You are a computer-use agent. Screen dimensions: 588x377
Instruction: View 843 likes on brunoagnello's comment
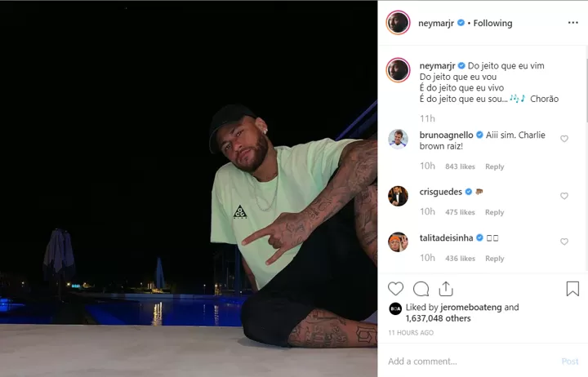(x=460, y=166)
